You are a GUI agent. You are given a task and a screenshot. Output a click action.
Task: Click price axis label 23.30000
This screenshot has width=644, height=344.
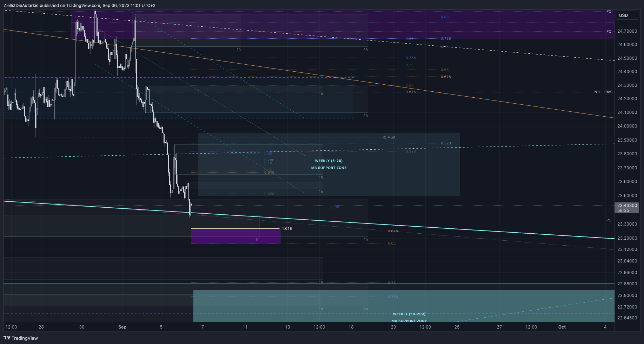(x=627, y=224)
